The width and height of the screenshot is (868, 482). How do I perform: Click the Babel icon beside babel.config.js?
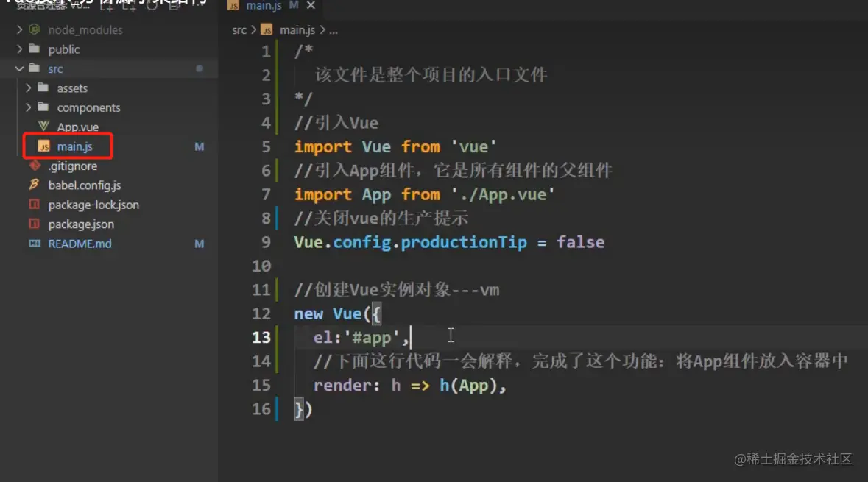[x=35, y=185]
